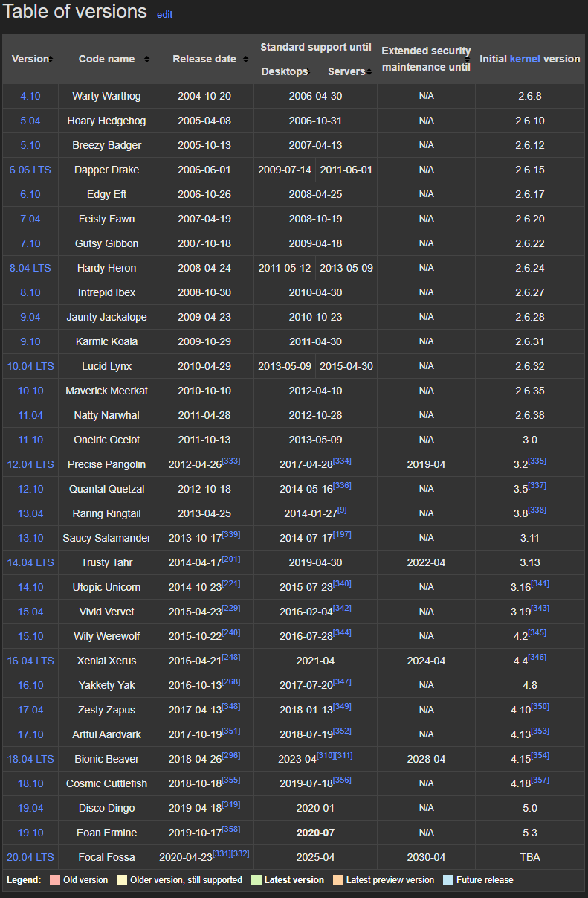Follow the 12.04 LTS version link
The height and width of the screenshot is (898, 588).
point(30,464)
